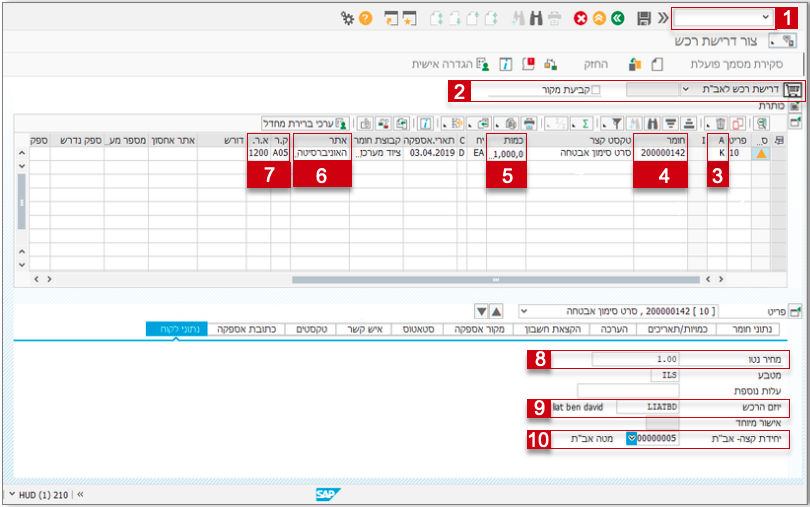Click the print icon in top toolbar
This screenshot has height=507, width=810.
click(x=554, y=19)
